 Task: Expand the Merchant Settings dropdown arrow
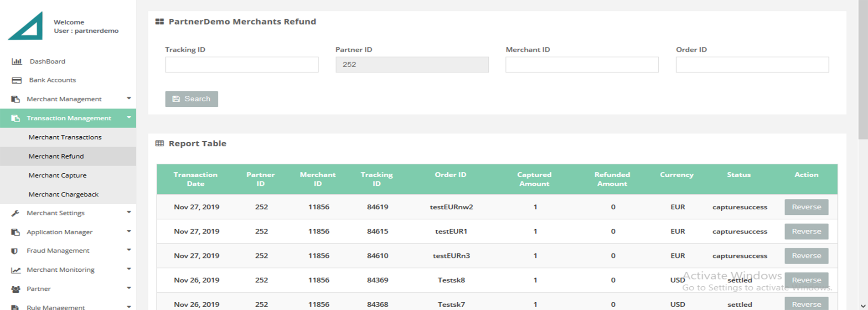coord(129,212)
